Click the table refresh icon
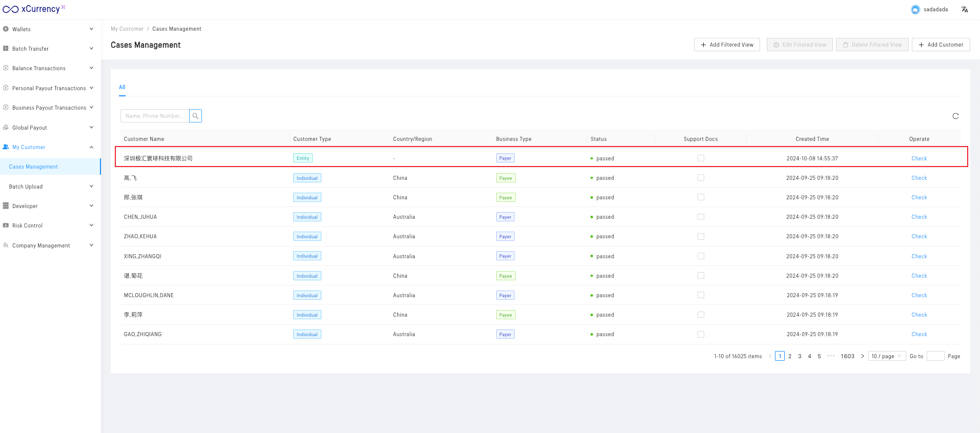 [x=955, y=116]
